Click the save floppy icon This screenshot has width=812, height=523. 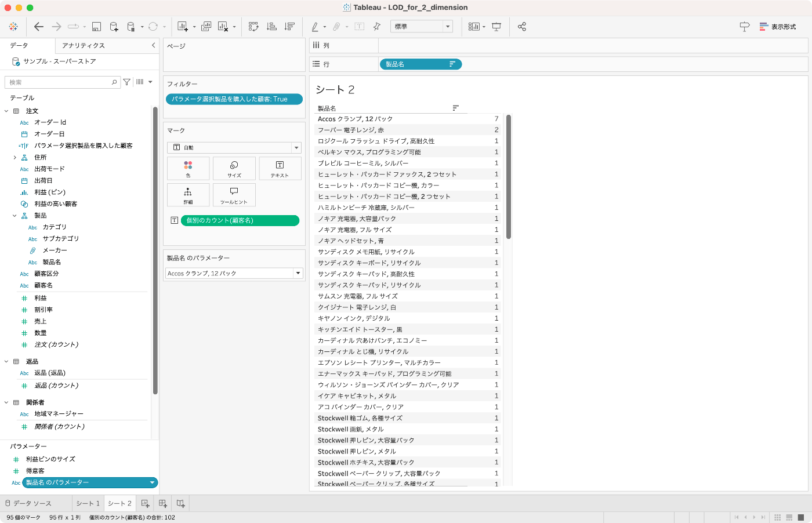[x=97, y=27]
